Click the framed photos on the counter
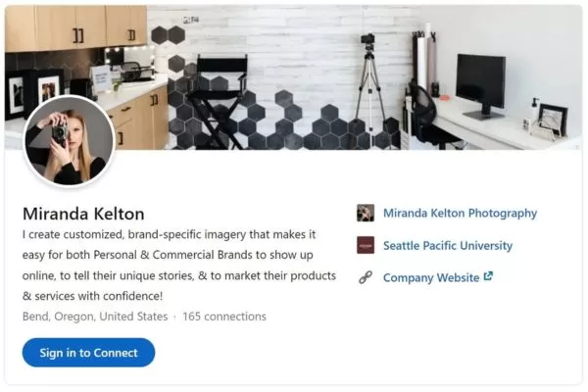This screenshot has width=588, height=392. coord(33,93)
